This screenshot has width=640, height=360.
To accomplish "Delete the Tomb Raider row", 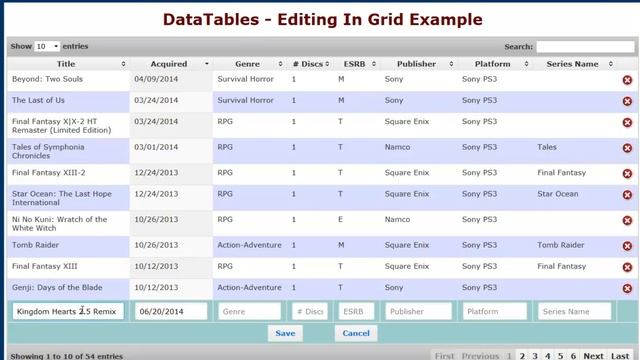I will pyautogui.click(x=627, y=246).
